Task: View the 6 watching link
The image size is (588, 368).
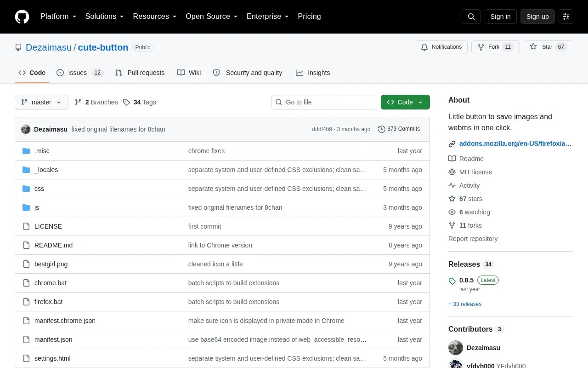Action: coord(469,212)
